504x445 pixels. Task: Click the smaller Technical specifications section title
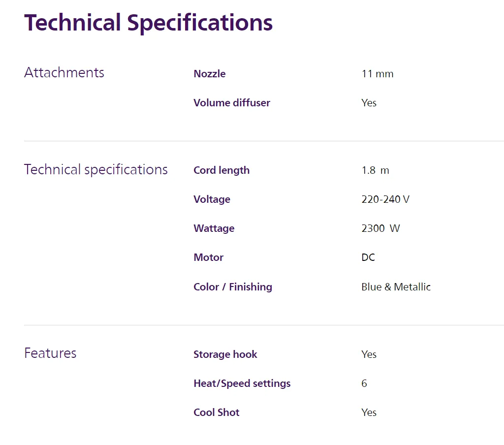[96, 170]
